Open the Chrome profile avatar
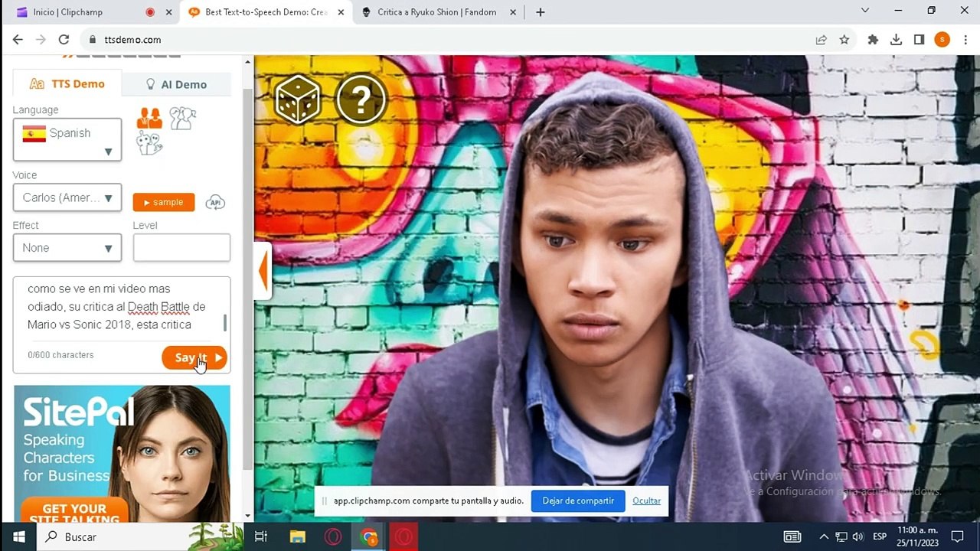The height and width of the screenshot is (551, 980). [942, 40]
